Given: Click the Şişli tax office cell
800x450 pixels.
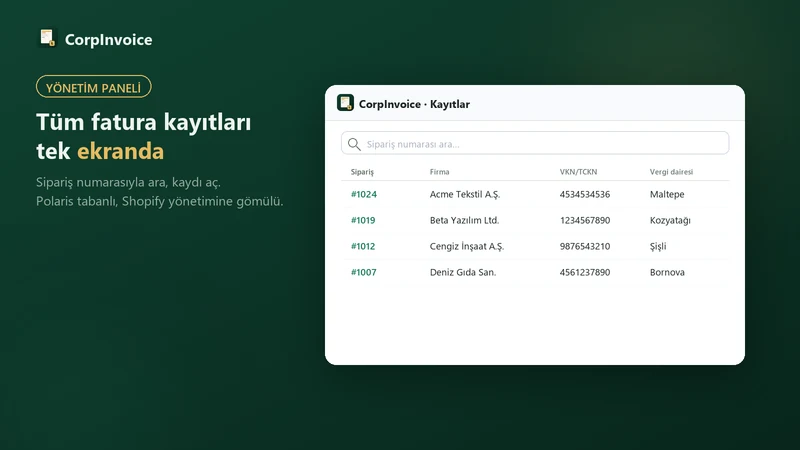Looking at the screenshot, I should pyautogui.click(x=658, y=246).
